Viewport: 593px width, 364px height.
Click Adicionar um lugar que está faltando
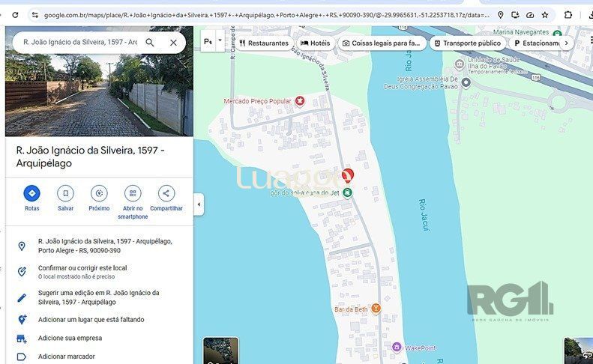click(91, 319)
